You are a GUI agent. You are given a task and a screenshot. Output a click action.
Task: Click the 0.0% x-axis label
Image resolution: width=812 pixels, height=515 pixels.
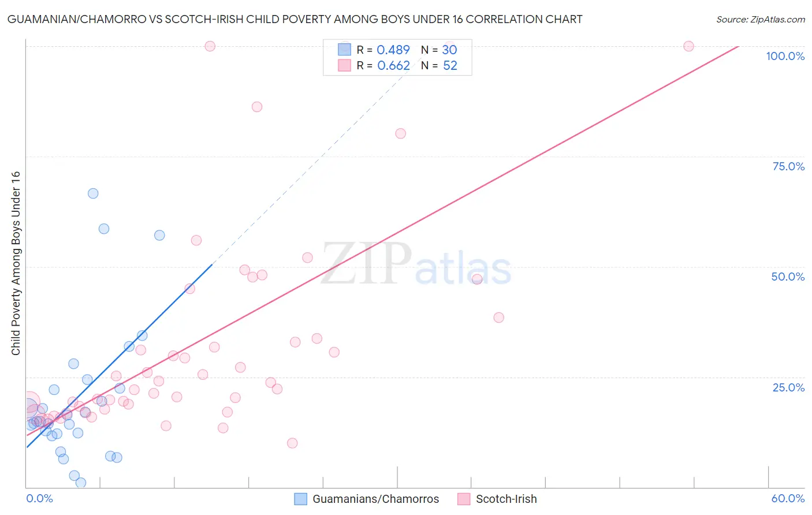[39, 498]
